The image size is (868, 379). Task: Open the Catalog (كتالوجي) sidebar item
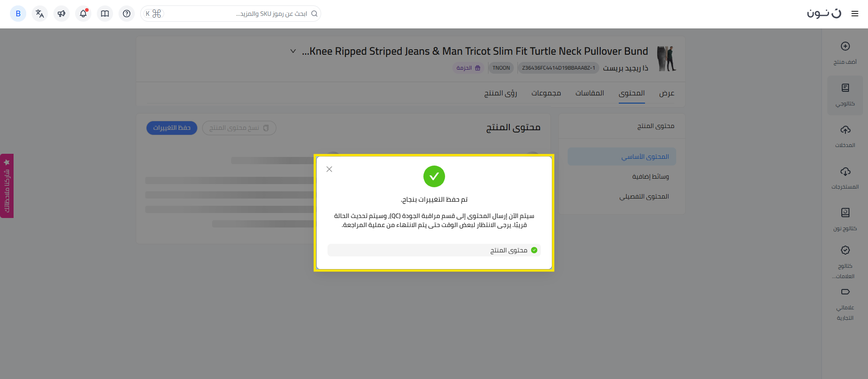pos(845,95)
